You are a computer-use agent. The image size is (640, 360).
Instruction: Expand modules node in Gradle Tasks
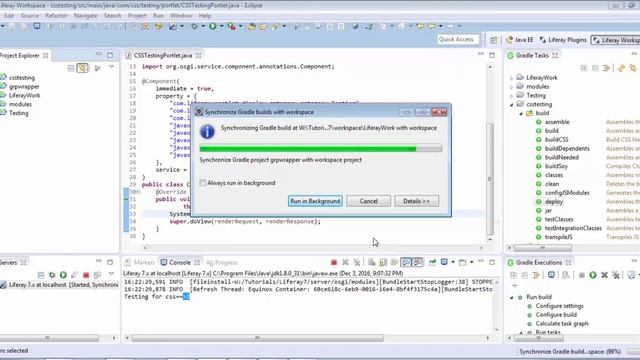click(x=511, y=87)
